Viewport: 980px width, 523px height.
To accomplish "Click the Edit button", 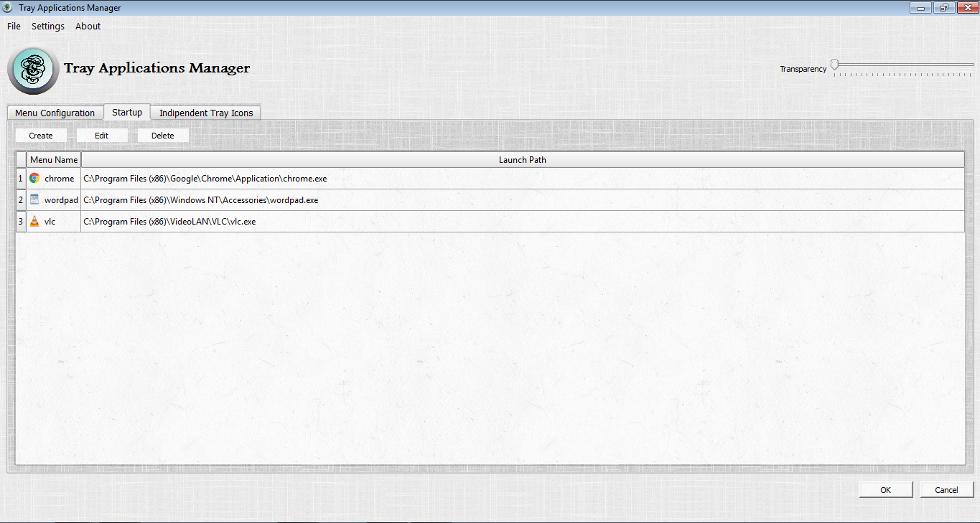I will coord(102,135).
